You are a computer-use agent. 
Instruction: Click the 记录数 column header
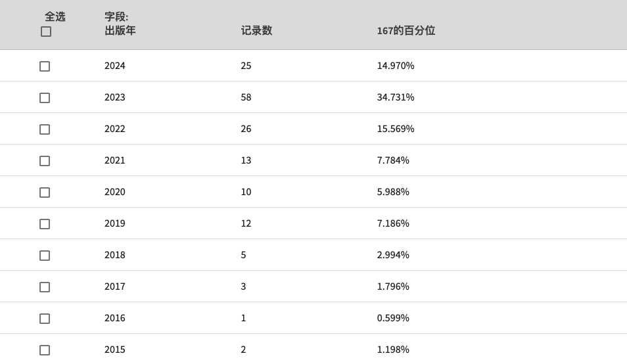coord(256,30)
